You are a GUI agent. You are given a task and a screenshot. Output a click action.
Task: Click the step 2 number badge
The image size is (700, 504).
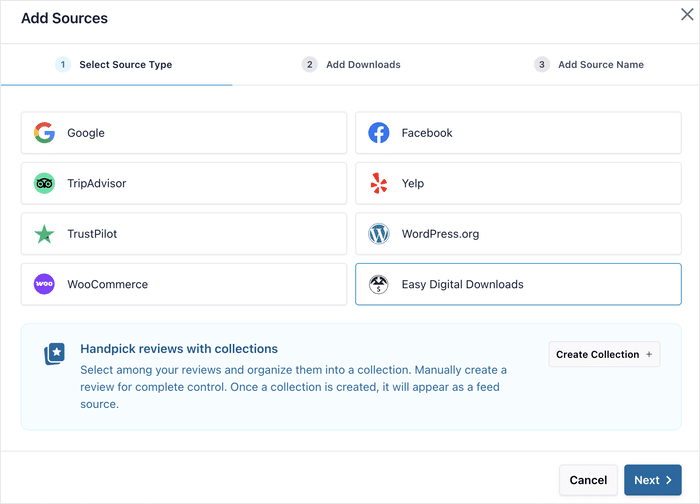309,65
